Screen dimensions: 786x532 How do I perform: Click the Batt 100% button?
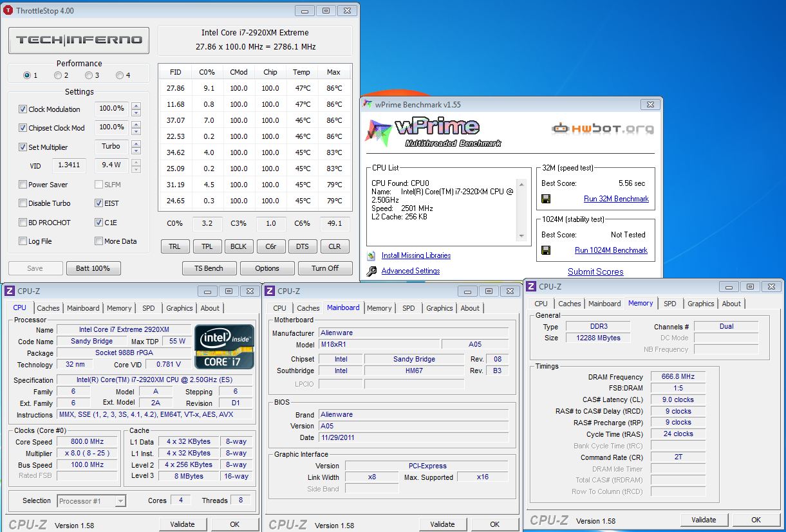93,268
